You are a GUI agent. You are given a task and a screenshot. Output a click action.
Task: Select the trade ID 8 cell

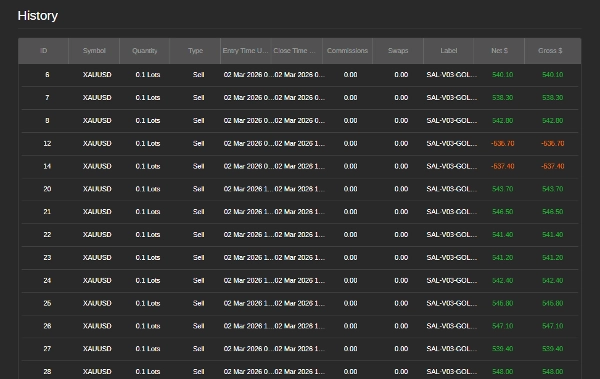pyautogui.click(x=47, y=121)
